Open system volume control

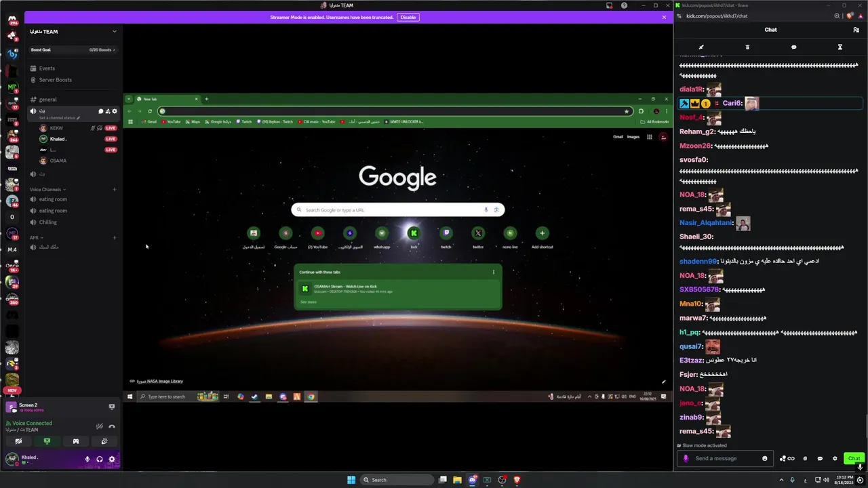[x=827, y=480]
